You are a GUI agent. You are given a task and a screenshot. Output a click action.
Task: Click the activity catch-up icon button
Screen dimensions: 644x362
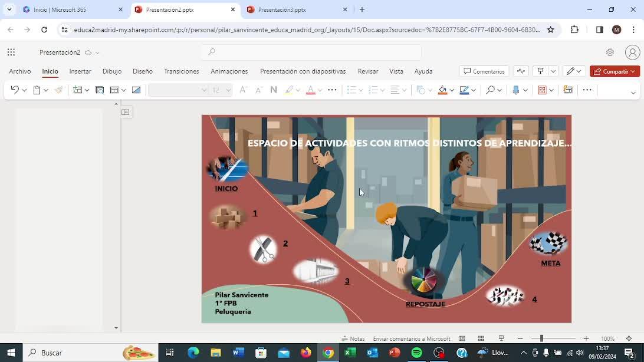(521, 71)
